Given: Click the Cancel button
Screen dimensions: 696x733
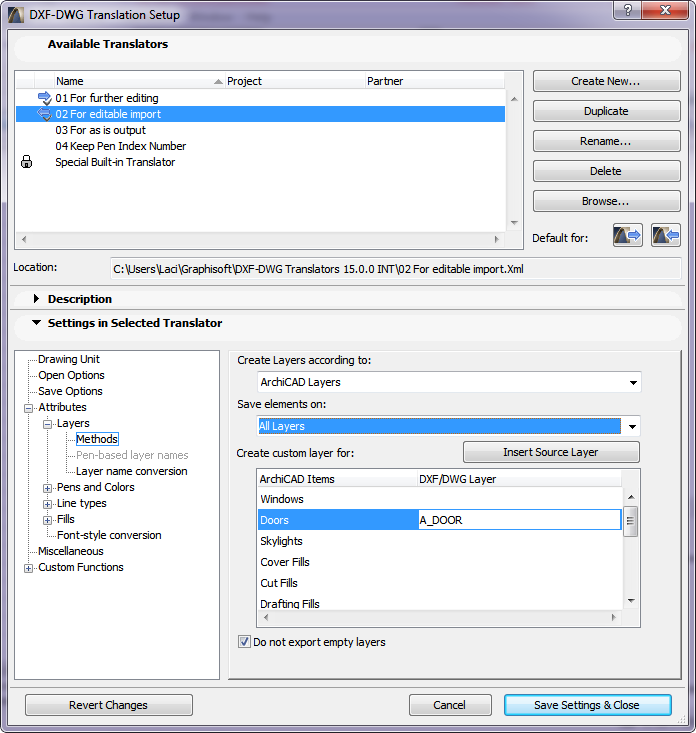Looking at the screenshot, I should coord(450,705).
